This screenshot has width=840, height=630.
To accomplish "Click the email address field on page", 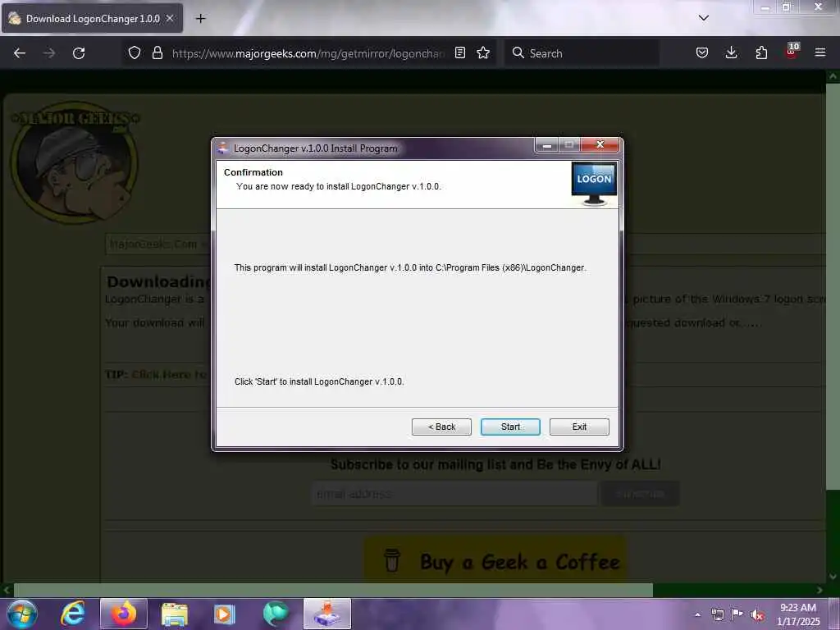I will pos(454,493).
